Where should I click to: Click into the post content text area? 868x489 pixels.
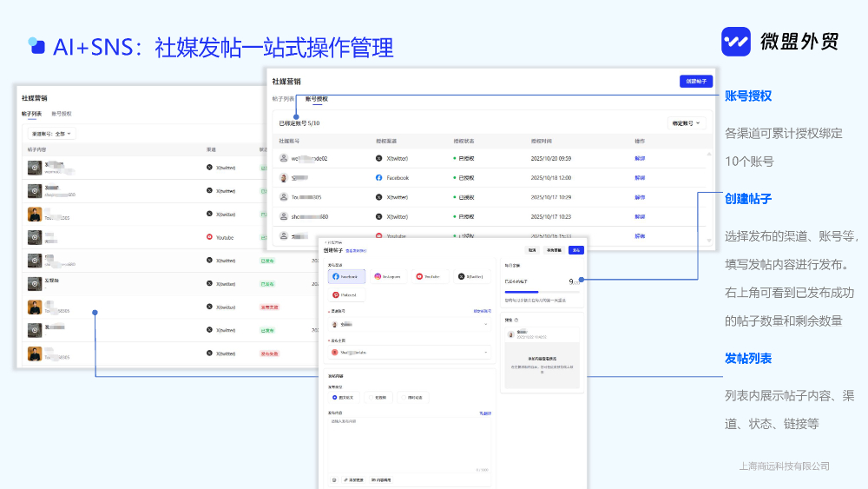409,445
